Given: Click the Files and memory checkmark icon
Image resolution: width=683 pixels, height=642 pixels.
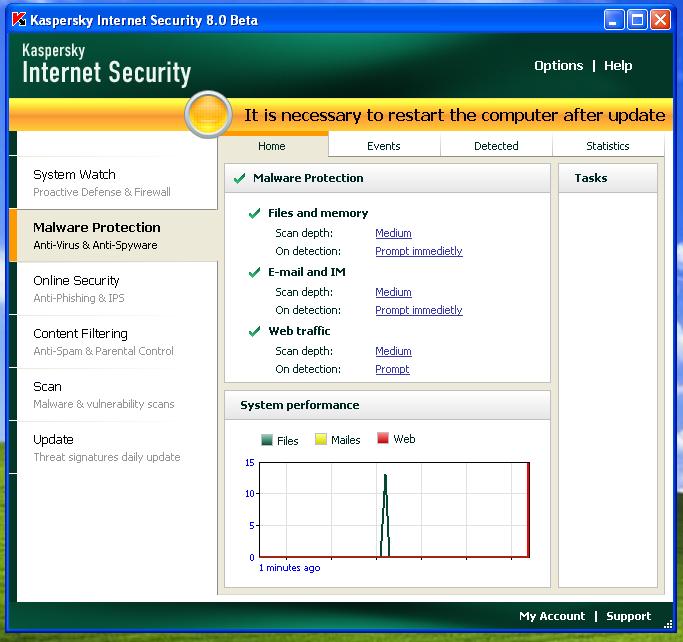Looking at the screenshot, I should (x=254, y=213).
